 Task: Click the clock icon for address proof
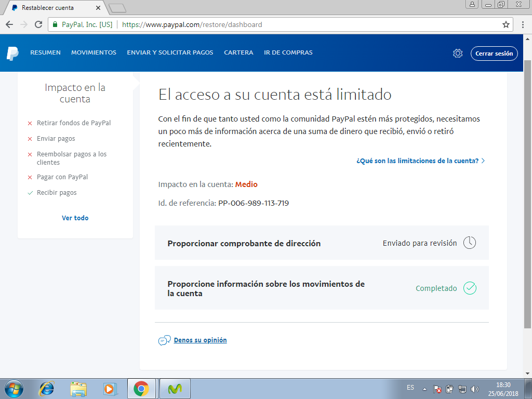click(x=470, y=243)
